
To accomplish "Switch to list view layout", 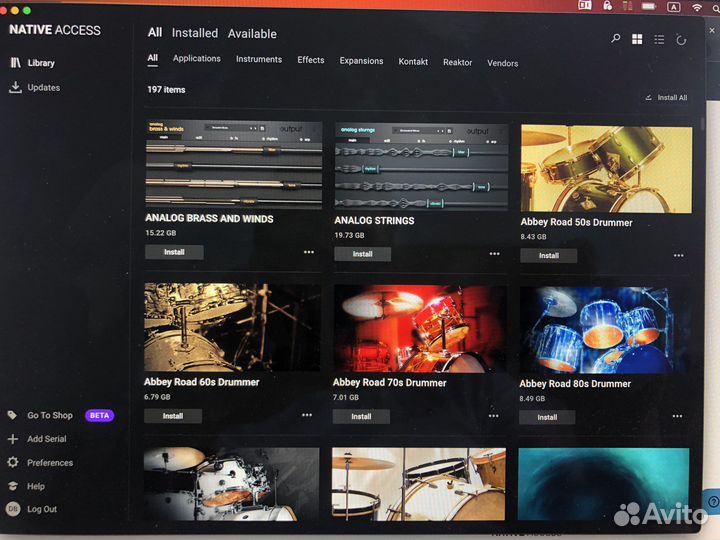I will pyautogui.click(x=659, y=40).
